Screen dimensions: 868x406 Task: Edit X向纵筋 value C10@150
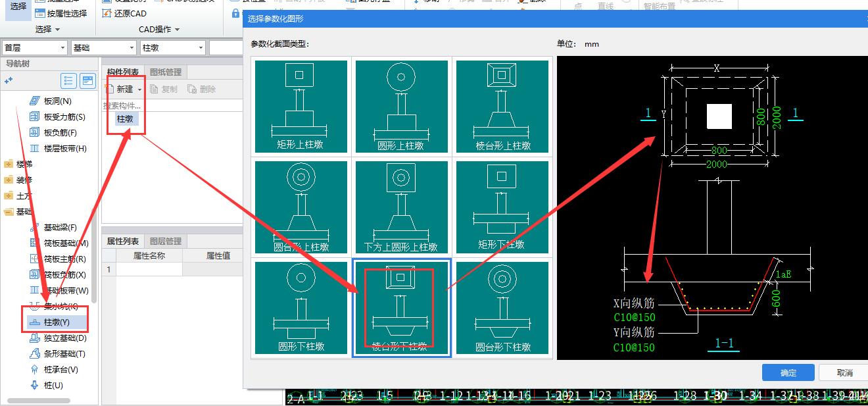point(634,317)
